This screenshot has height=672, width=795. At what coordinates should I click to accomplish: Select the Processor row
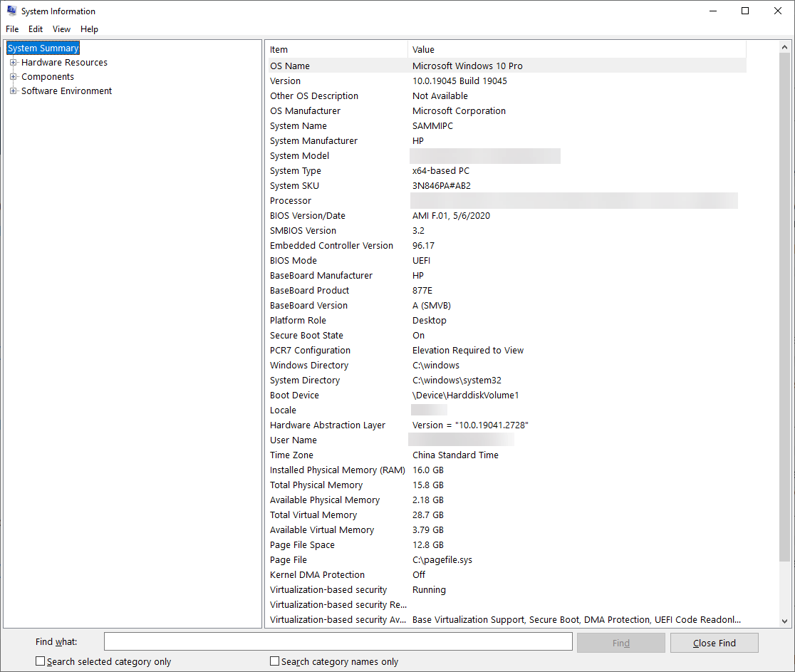[x=507, y=200]
